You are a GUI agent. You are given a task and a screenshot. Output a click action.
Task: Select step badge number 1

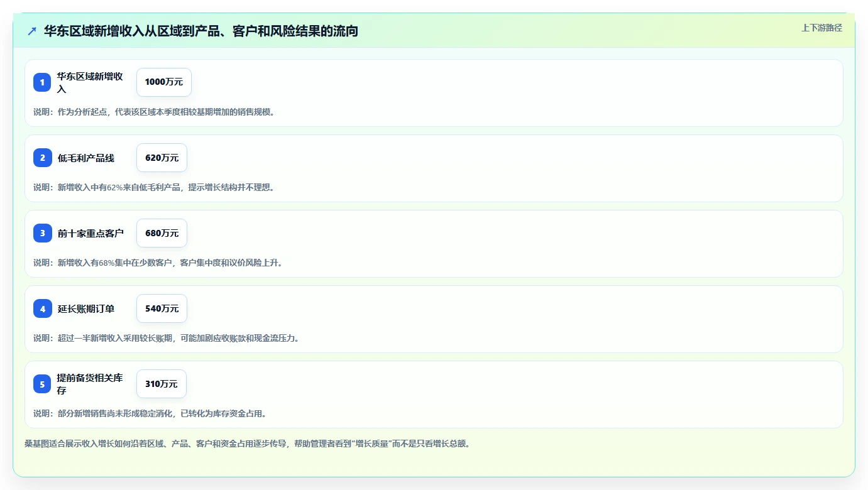(42, 82)
